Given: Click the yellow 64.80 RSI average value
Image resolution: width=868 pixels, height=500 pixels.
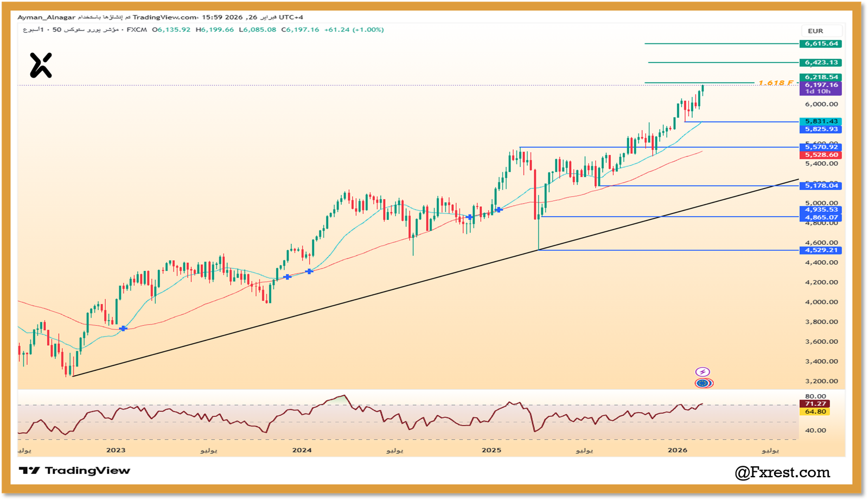Looking at the screenshot, I should (x=815, y=412).
